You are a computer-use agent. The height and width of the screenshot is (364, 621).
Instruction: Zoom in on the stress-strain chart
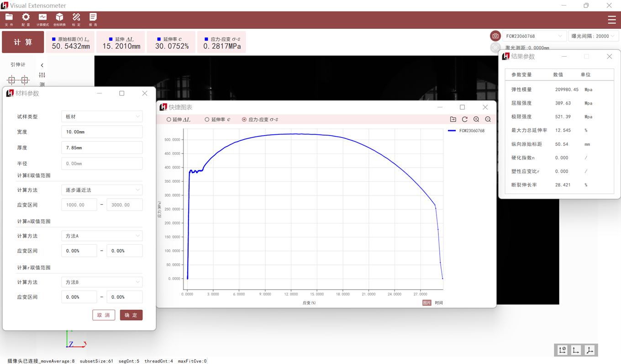(476, 119)
